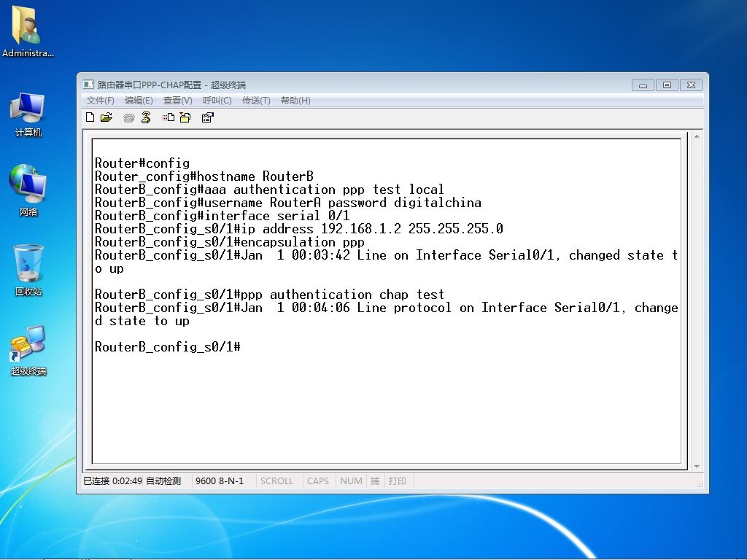This screenshot has height=560, width=747.
Task: Click the 'Router#config' first line
Action: click(x=142, y=163)
